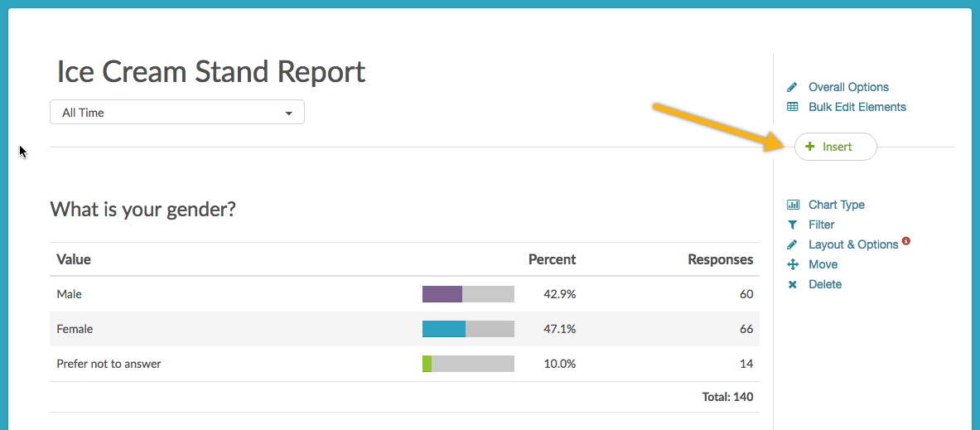Click the funnel Filter icon

coord(793,225)
